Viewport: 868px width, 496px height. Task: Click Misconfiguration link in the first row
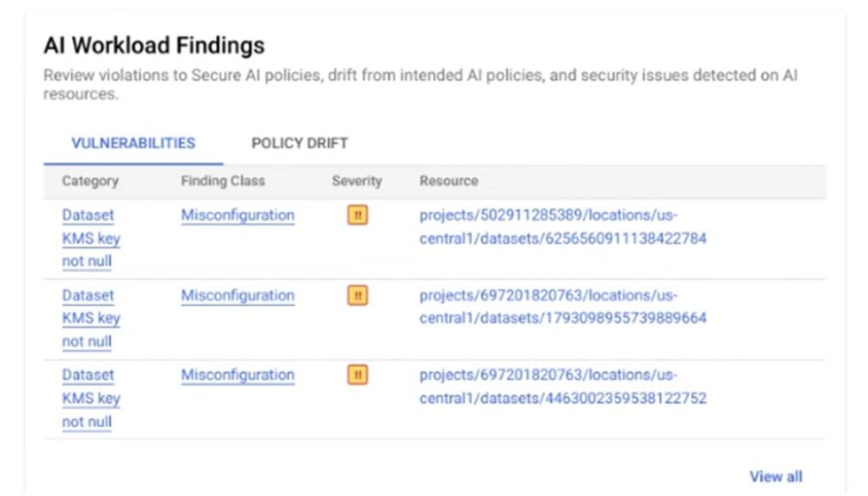click(x=237, y=215)
